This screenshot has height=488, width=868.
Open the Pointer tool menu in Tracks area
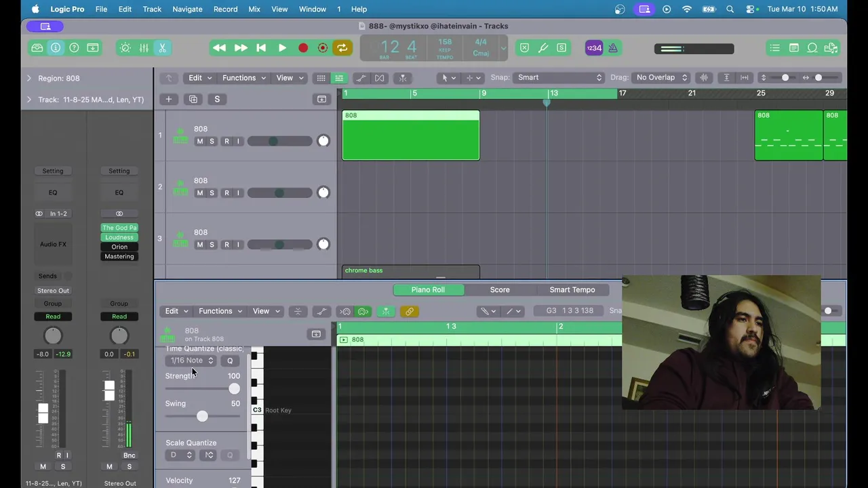coord(448,78)
